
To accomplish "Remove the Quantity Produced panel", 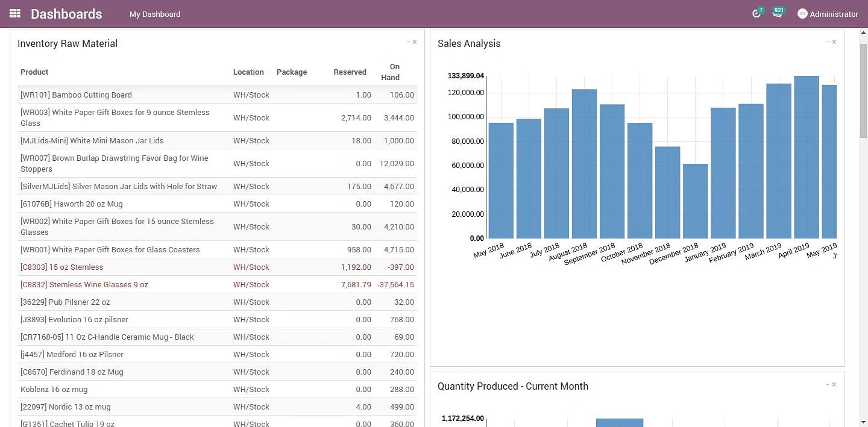I will point(834,384).
